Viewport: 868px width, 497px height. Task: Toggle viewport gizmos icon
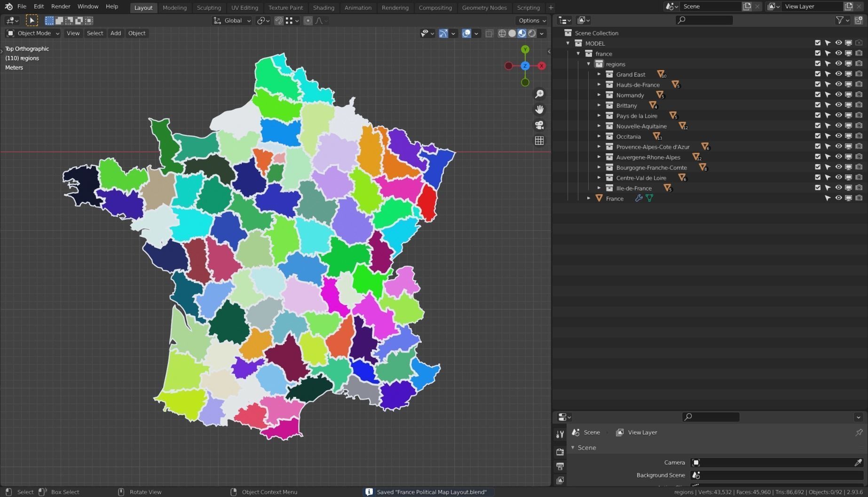(443, 33)
